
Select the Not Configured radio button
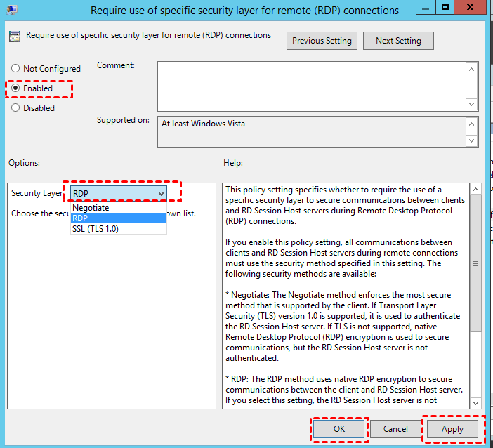(x=15, y=69)
